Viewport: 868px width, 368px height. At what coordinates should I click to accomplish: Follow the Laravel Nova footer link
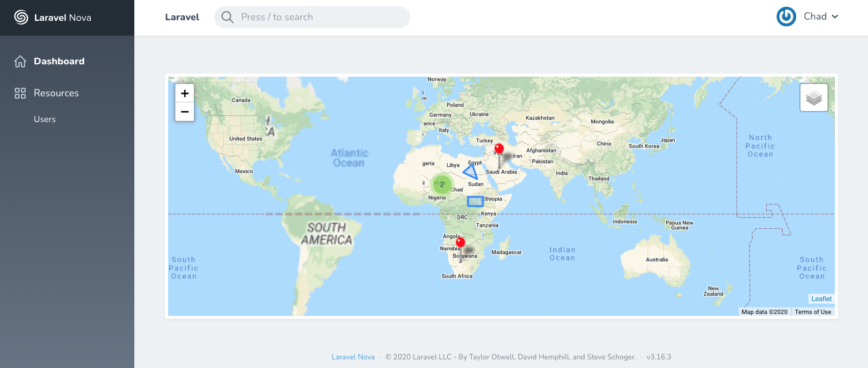pos(353,357)
